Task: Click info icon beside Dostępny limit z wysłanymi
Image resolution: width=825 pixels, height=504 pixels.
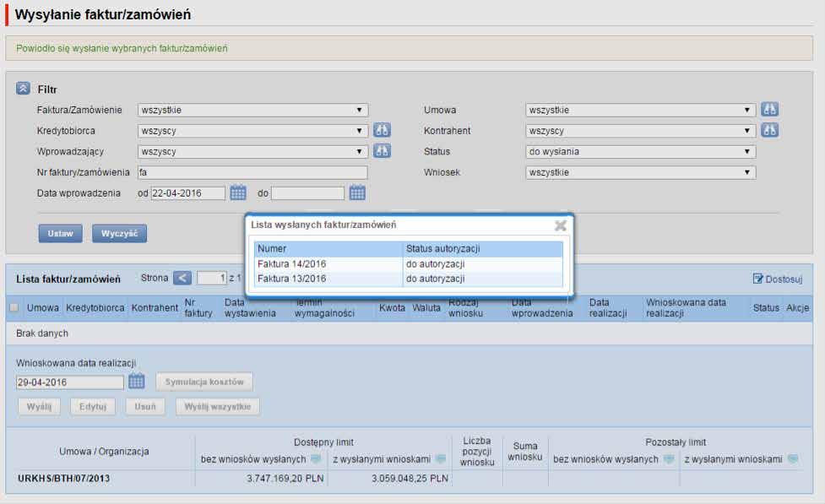Action: [441, 459]
